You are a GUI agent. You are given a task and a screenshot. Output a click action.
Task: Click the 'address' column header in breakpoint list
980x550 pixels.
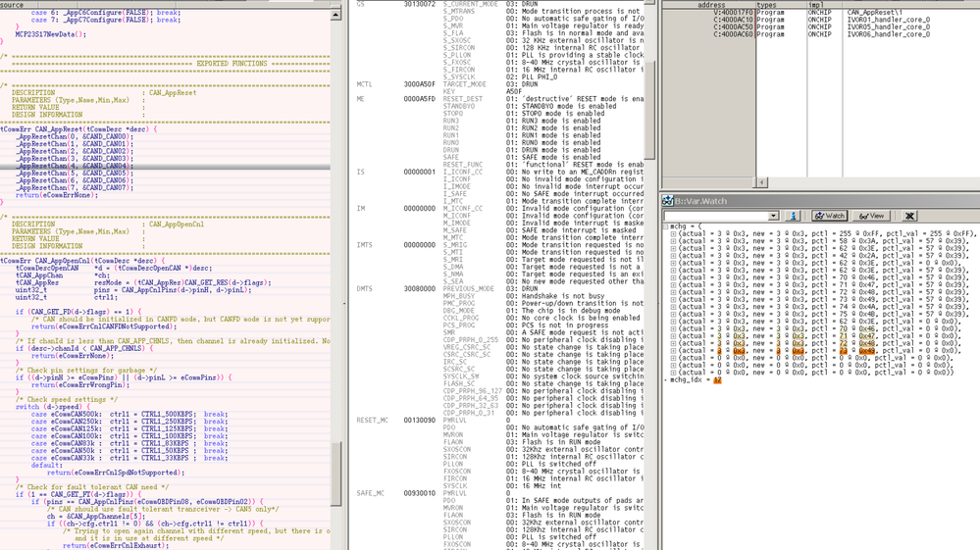pos(711,4)
